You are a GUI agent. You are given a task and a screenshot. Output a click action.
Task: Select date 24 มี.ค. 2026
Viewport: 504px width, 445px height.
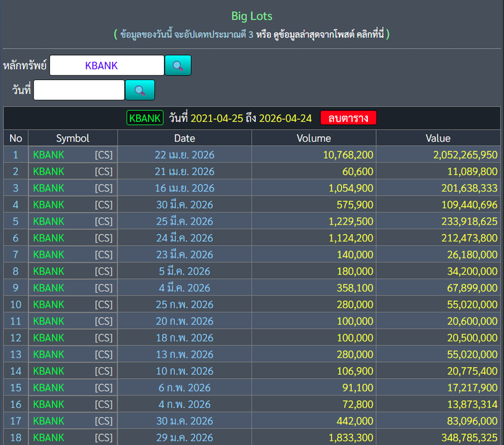[184, 238]
